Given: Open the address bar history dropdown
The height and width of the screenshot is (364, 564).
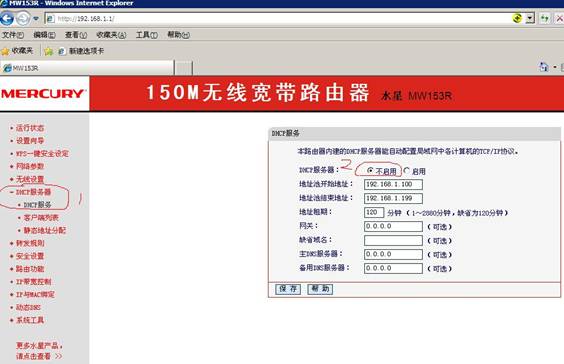Looking at the screenshot, I should [530, 18].
